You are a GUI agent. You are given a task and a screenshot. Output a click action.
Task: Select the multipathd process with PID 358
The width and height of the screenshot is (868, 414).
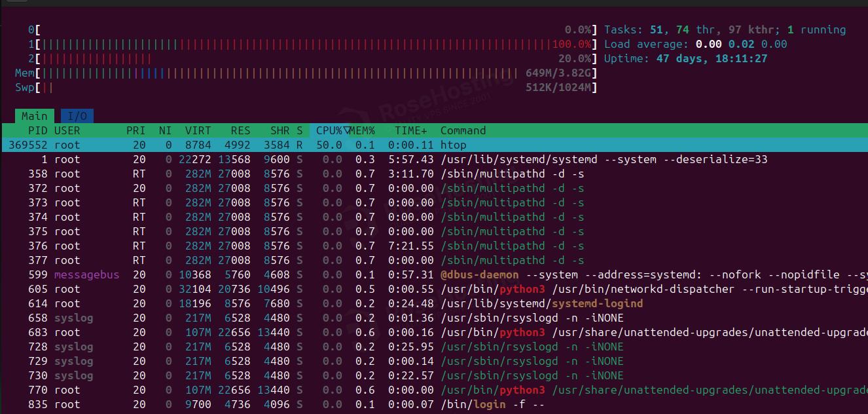(262, 174)
